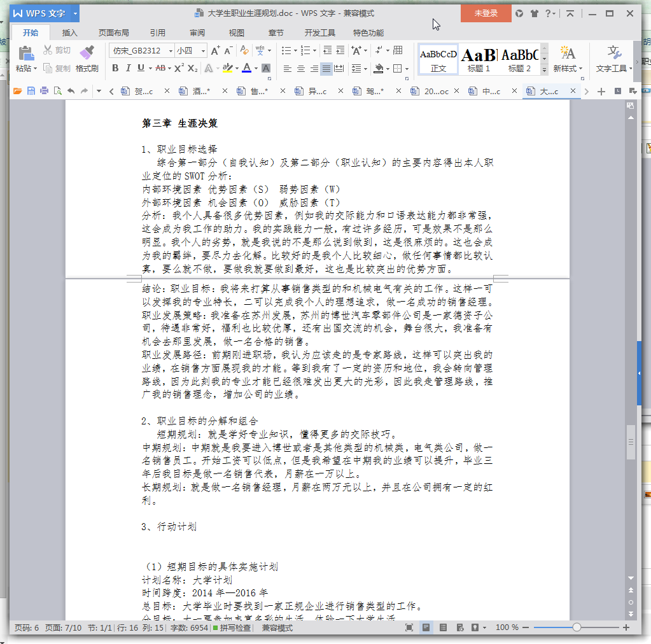Align text left
Screen dimensions: 651x644
click(287, 69)
